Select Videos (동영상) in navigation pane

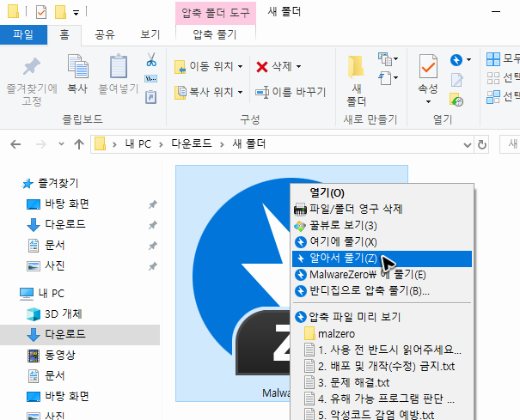60,356
